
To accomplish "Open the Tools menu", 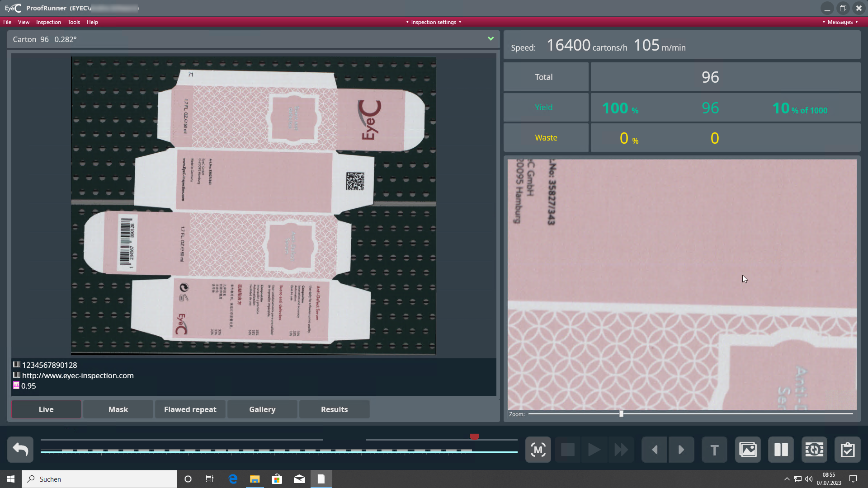I will (74, 22).
